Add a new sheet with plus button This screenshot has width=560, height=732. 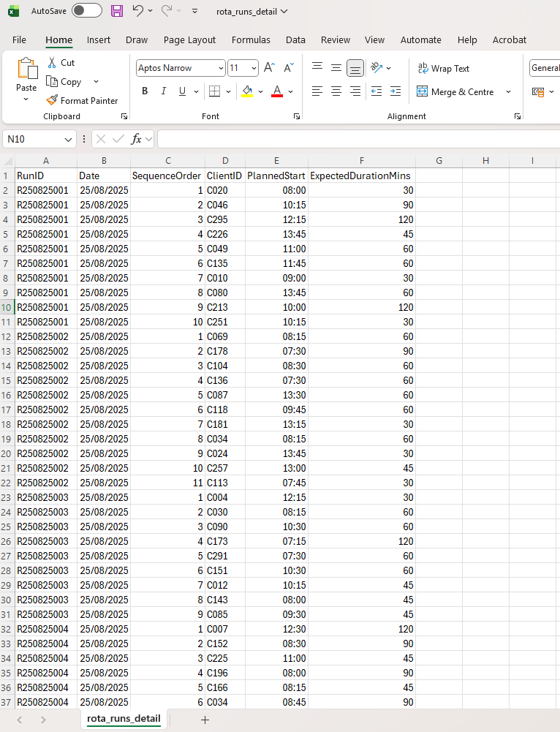(x=205, y=720)
